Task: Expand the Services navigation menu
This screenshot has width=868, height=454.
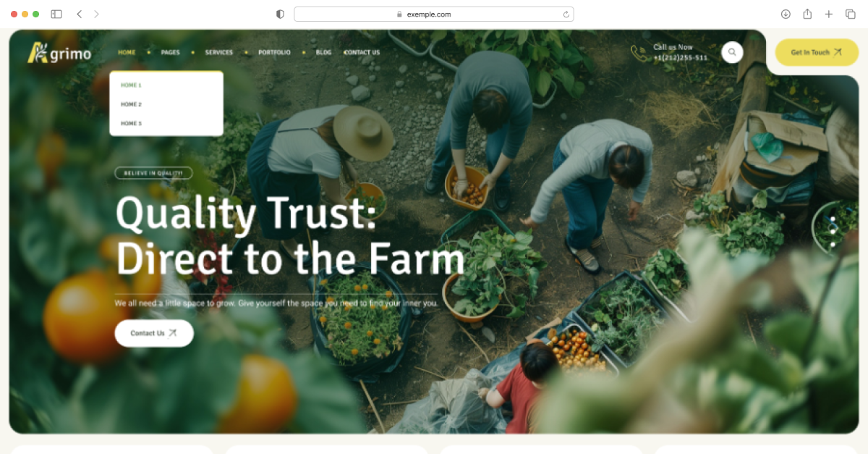Action: point(218,52)
